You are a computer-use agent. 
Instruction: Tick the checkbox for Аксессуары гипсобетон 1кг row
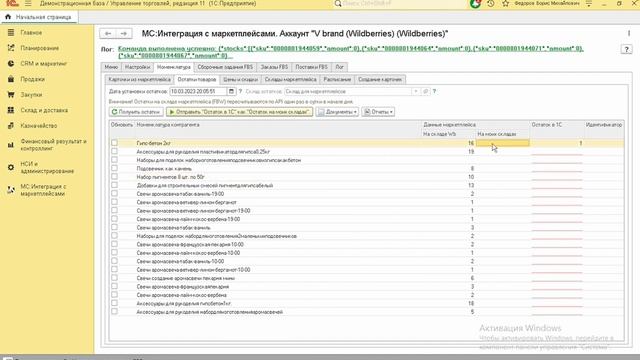pos(114,303)
